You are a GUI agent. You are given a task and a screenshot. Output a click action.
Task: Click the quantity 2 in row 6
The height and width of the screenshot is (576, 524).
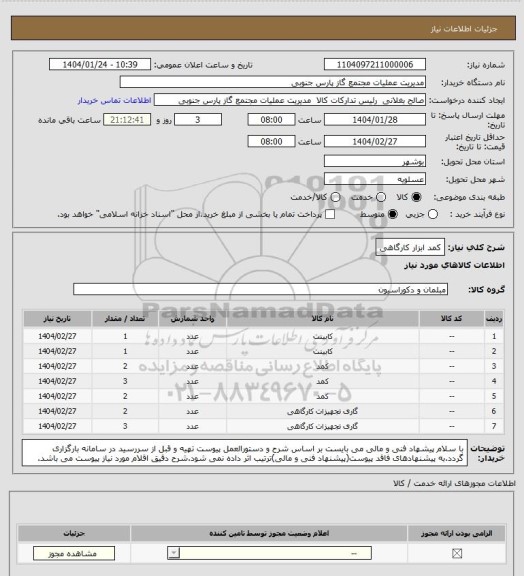[x=125, y=411]
